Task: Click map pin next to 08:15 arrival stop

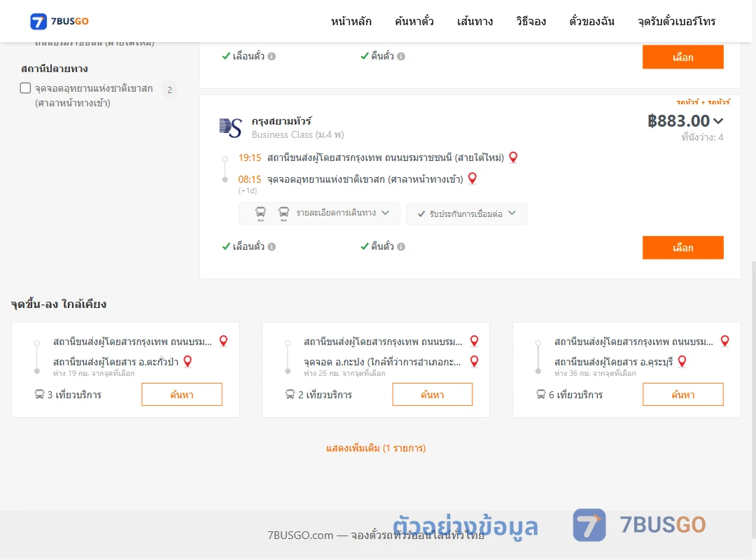Action: point(472,178)
